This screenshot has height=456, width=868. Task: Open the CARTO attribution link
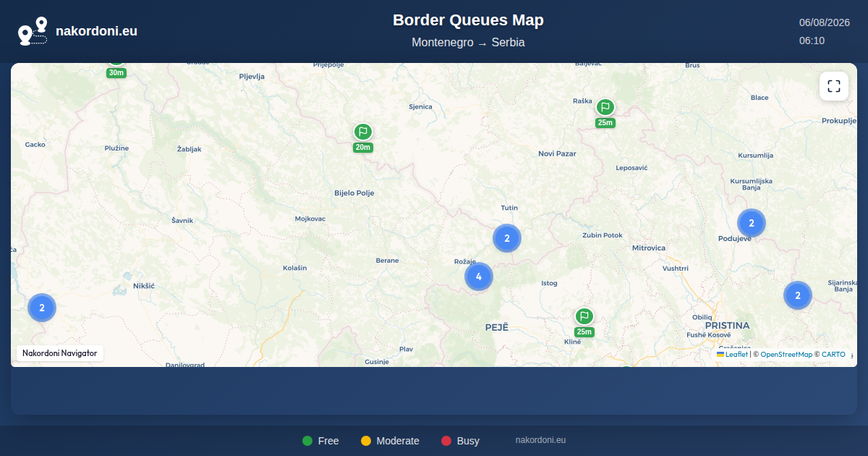point(833,355)
